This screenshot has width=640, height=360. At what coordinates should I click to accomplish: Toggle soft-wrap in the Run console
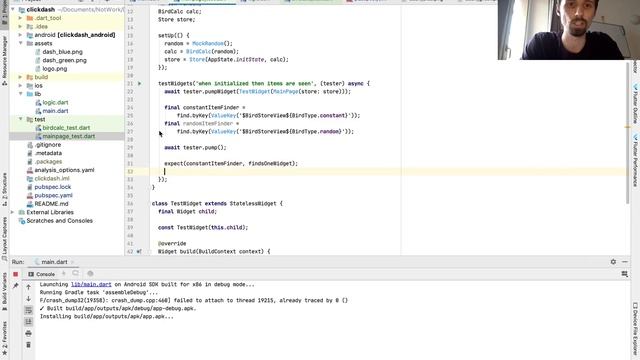point(29,310)
